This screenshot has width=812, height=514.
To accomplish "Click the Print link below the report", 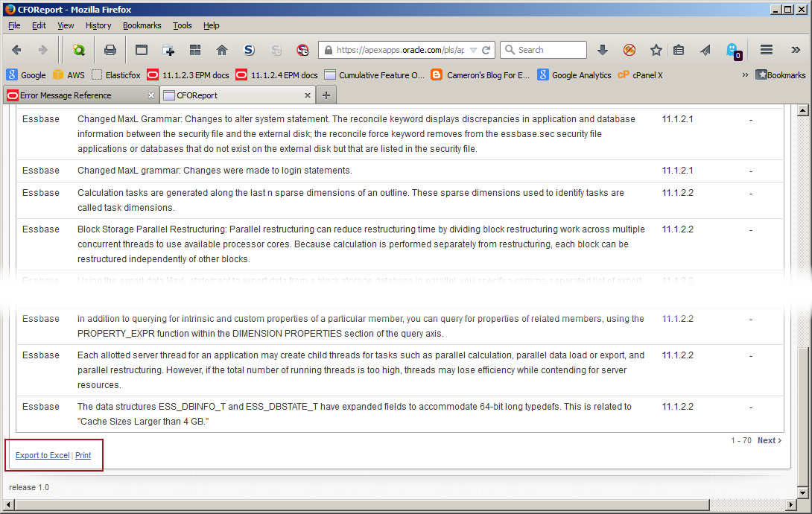I will [x=83, y=455].
